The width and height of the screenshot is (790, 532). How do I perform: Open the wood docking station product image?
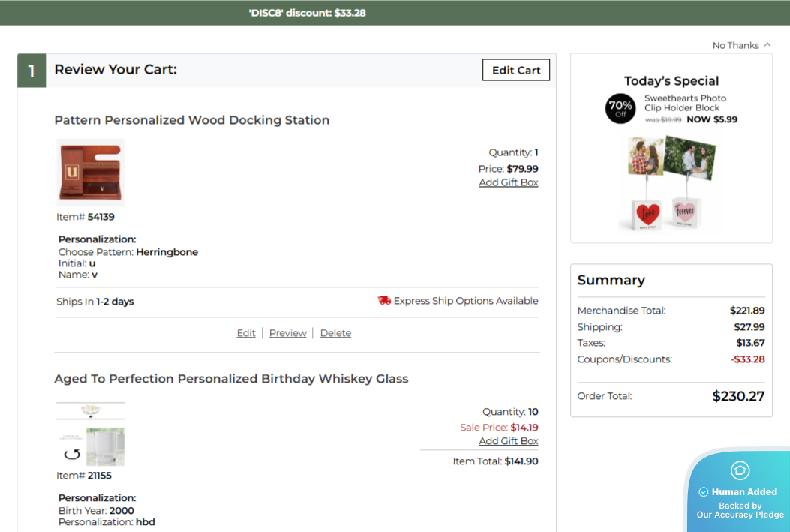[91, 172]
